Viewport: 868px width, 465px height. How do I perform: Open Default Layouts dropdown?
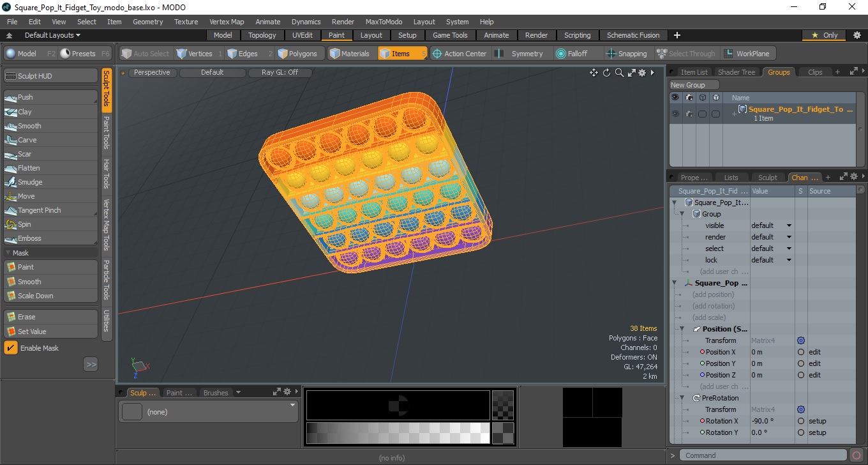52,35
